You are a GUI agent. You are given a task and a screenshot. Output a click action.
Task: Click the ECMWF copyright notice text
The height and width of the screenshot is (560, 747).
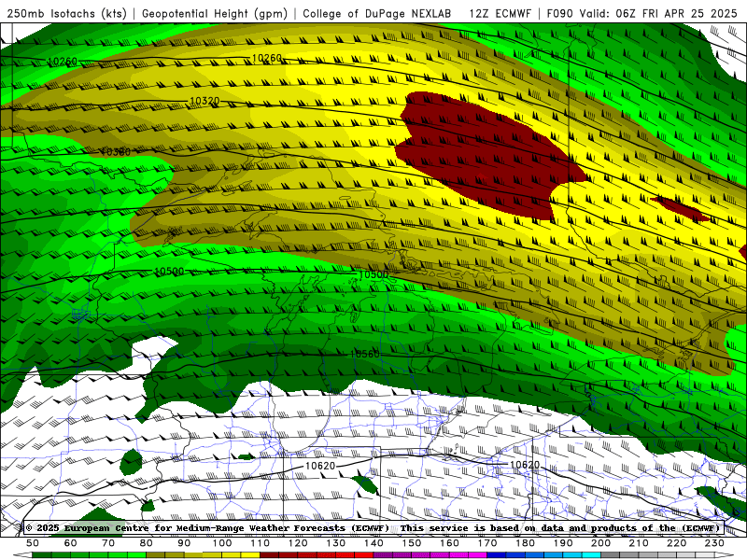point(373,528)
